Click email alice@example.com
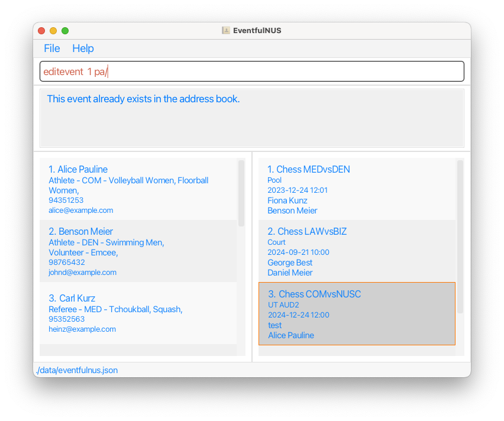 (80, 210)
